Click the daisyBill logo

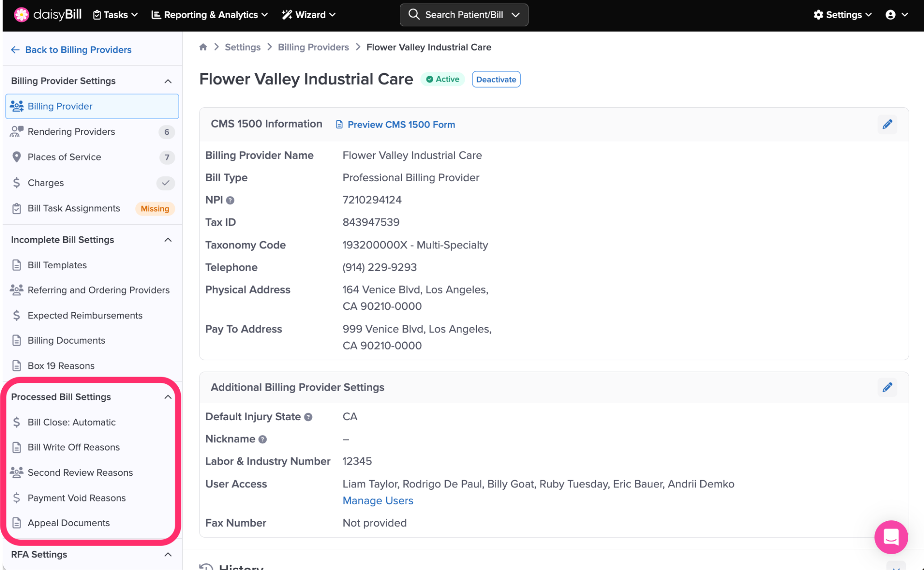pos(47,14)
